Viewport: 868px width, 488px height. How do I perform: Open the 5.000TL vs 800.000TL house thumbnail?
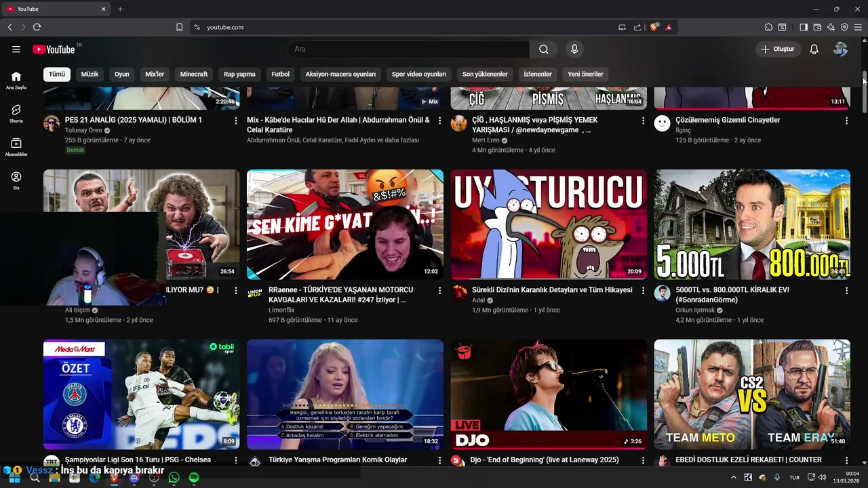(x=752, y=224)
